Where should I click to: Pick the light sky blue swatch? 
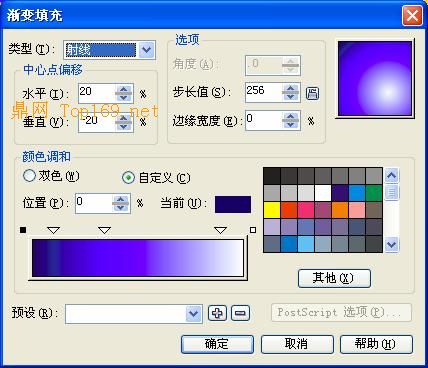(306, 244)
